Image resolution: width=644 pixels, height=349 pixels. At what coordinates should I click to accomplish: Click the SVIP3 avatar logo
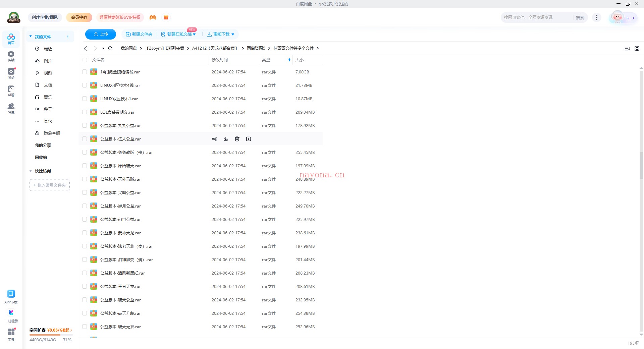click(x=14, y=17)
